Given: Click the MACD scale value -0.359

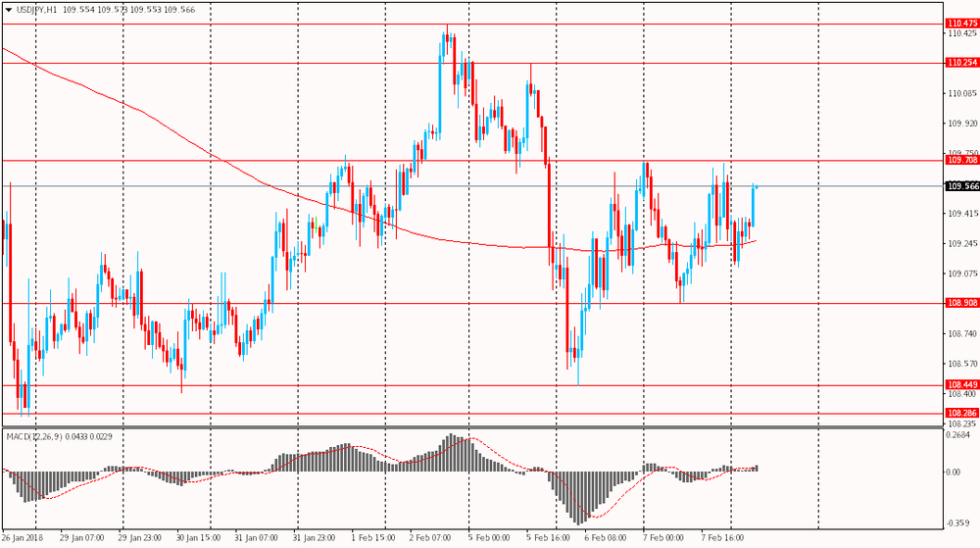Looking at the screenshot, I should 958,523.
